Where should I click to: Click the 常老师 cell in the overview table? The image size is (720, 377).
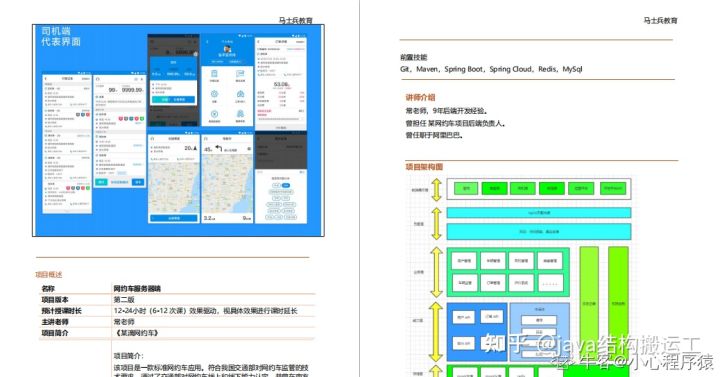[x=124, y=322]
